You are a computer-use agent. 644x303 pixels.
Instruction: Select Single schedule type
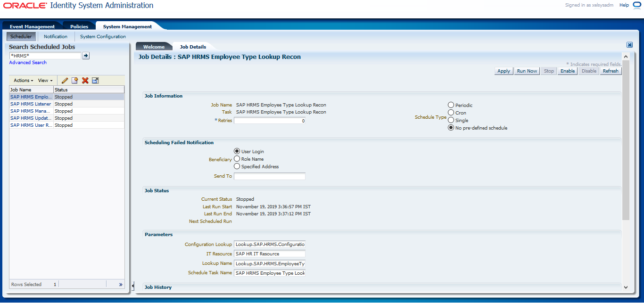(x=451, y=120)
